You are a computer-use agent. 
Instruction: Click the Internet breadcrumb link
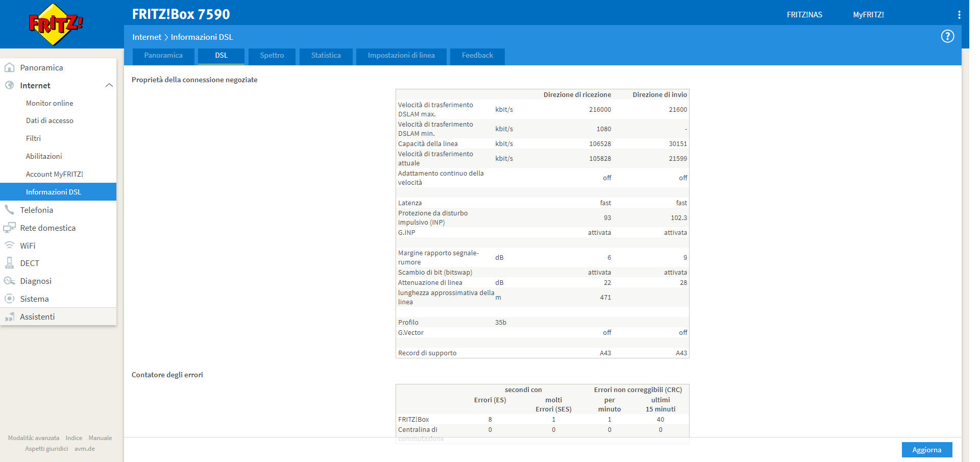click(146, 37)
